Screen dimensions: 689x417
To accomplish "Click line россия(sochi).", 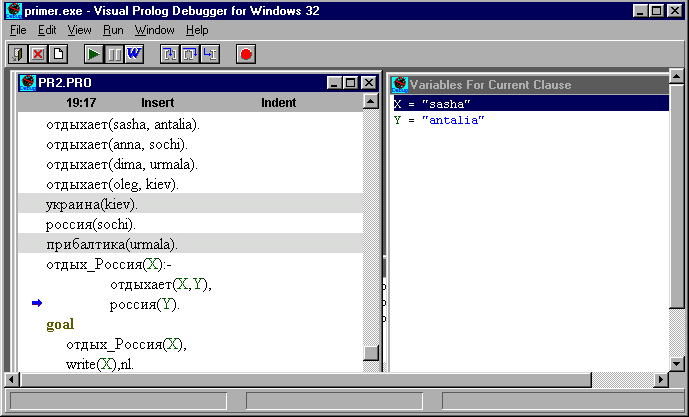I will point(91,225).
